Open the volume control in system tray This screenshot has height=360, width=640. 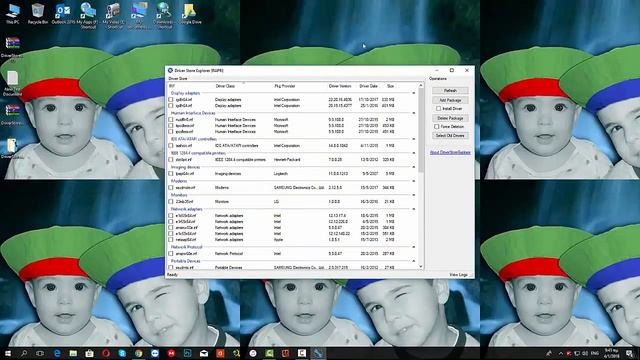click(584, 353)
